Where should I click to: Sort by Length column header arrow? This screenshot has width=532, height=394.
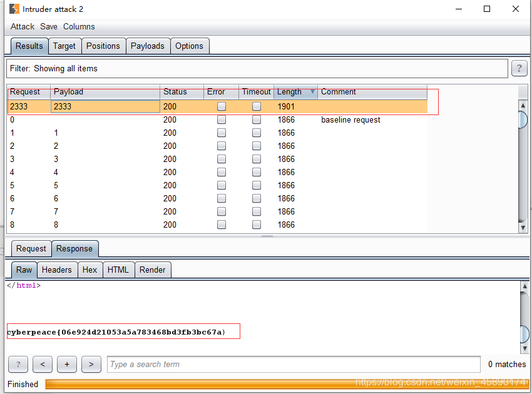click(312, 91)
